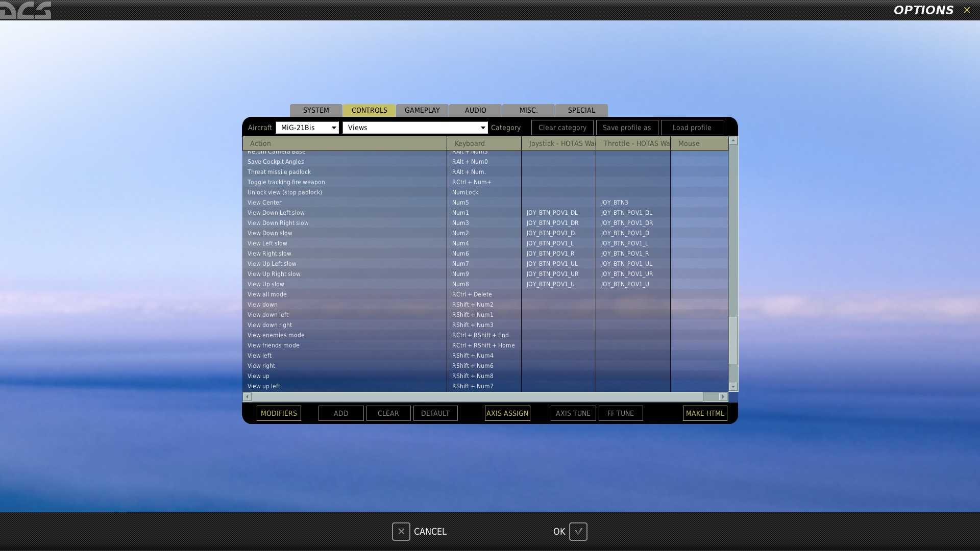Click joystick cell JOY_BTN_POV1_DR

click(558, 223)
